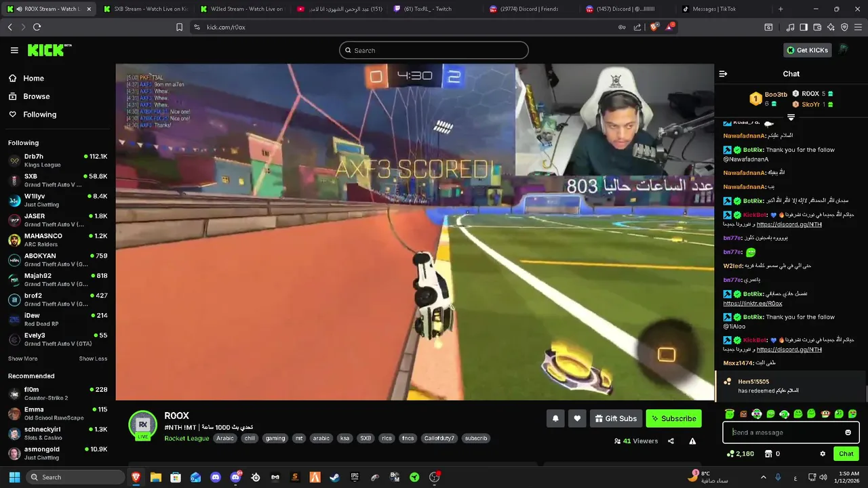Viewport: 868px width, 488px height.
Task: Click Rocket League category link
Action: pos(186,439)
